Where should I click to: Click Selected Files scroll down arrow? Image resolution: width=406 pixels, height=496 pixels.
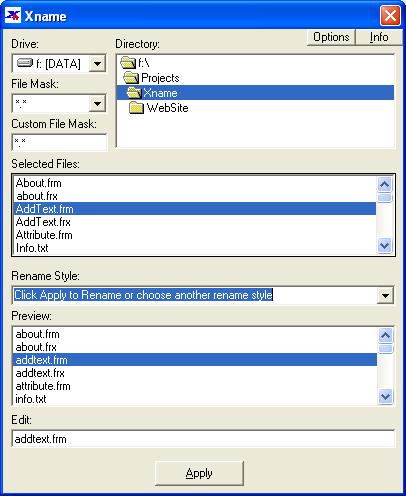point(384,246)
